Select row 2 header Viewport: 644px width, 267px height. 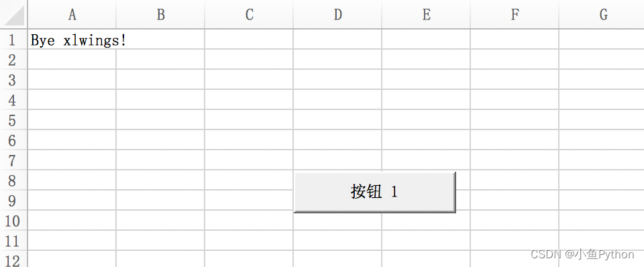click(13, 60)
